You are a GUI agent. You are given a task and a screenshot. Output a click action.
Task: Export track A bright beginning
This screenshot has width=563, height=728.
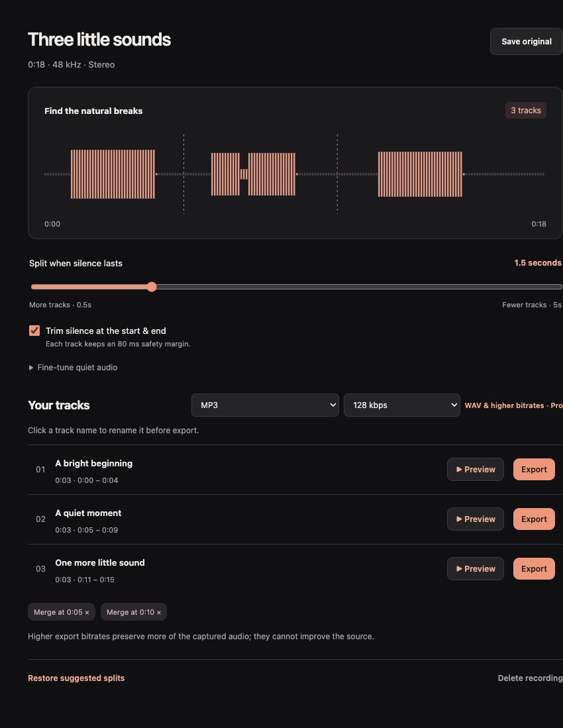tap(534, 470)
